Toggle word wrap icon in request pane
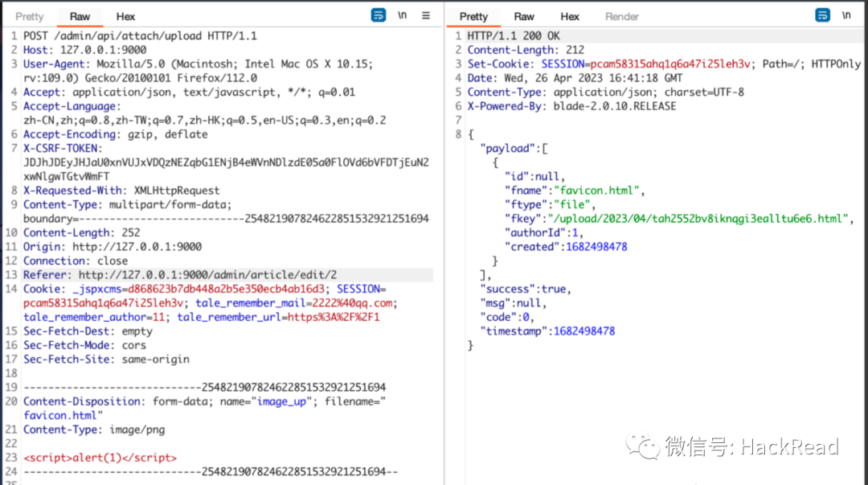Image resolution: width=868 pixels, height=485 pixels. [x=378, y=15]
